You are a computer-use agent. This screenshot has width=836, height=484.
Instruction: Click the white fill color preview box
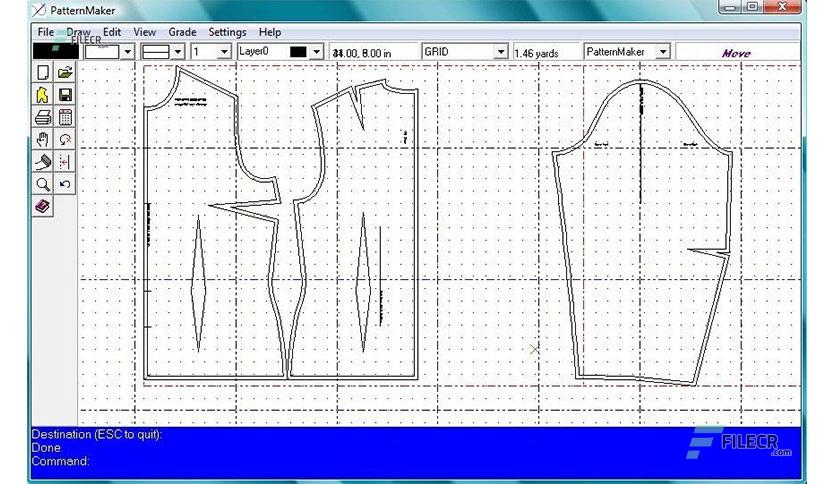click(x=102, y=52)
